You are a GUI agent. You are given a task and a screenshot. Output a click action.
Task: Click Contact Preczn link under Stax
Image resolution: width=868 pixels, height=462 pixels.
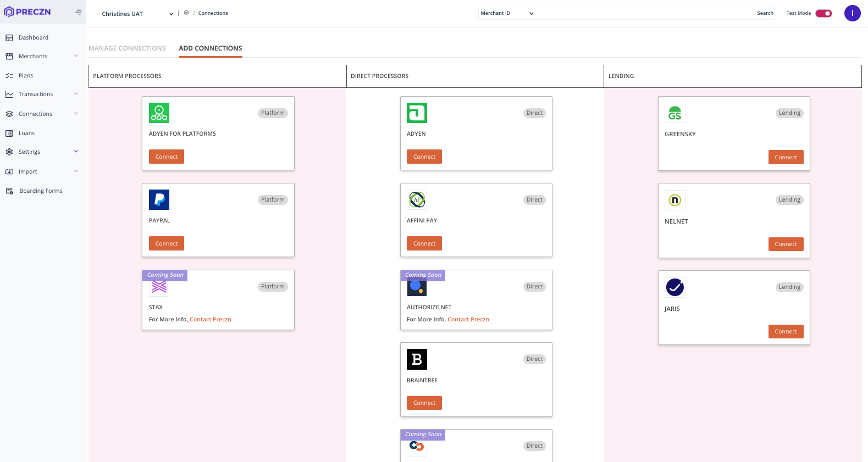click(x=211, y=320)
